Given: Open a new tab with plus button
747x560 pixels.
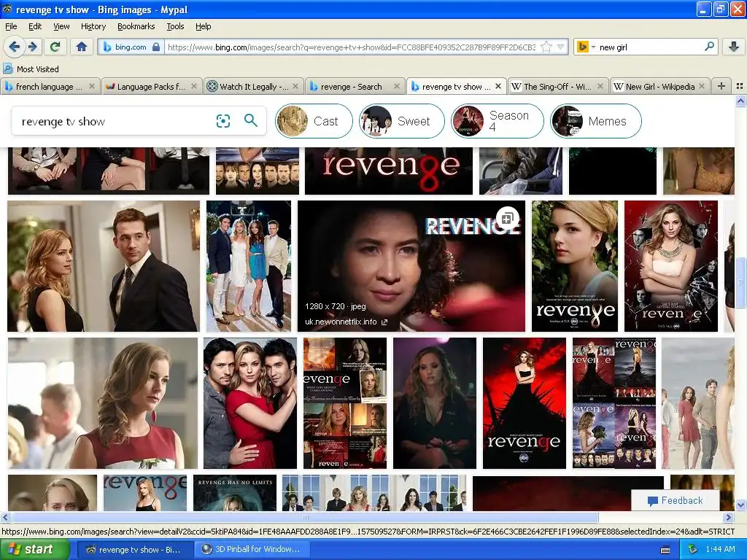Looking at the screenshot, I should click(x=721, y=86).
